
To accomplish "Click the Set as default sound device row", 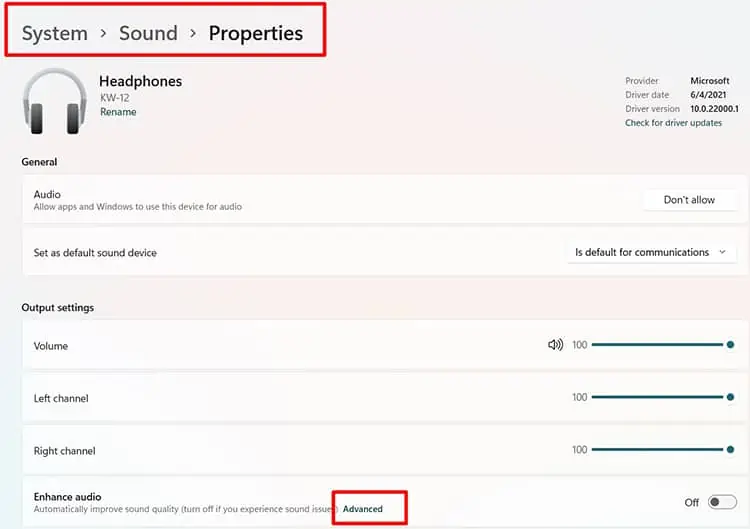I will pyautogui.click(x=385, y=252).
